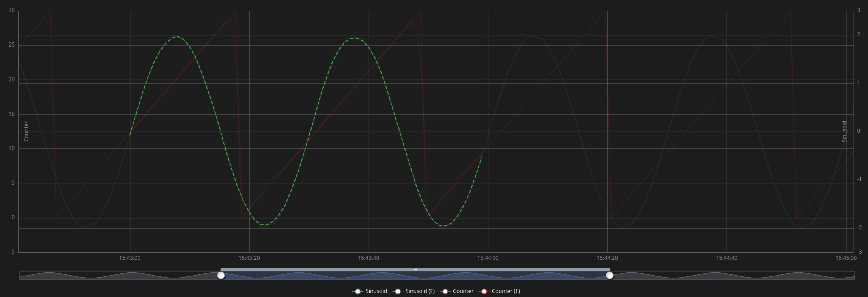
Task: Click the 15 value on Counter axis
Action: click(x=11, y=114)
